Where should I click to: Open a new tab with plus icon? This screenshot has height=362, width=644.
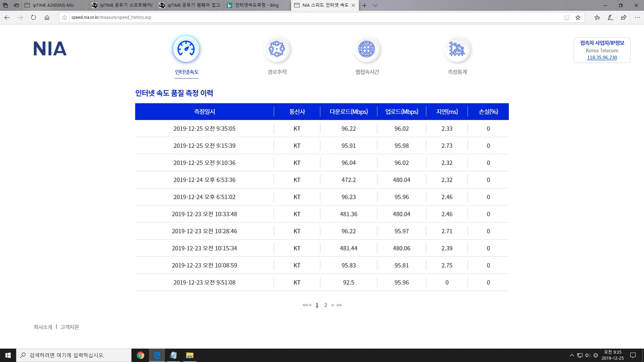[364, 5]
